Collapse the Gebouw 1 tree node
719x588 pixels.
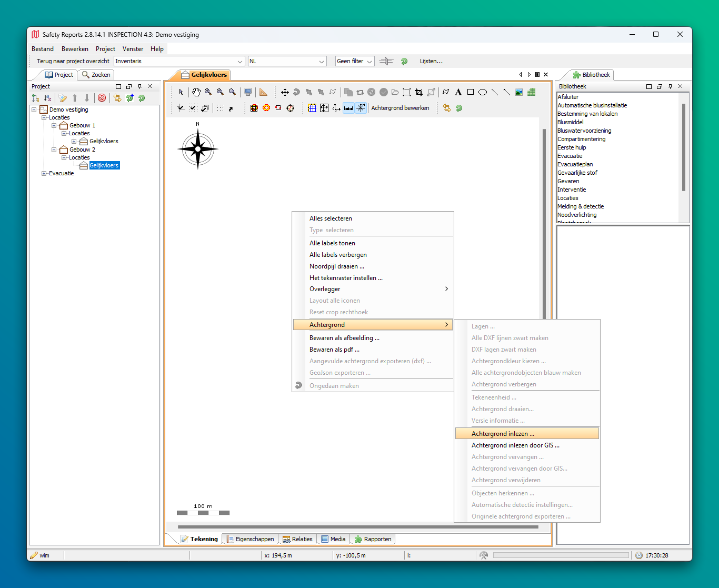[x=54, y=126]
